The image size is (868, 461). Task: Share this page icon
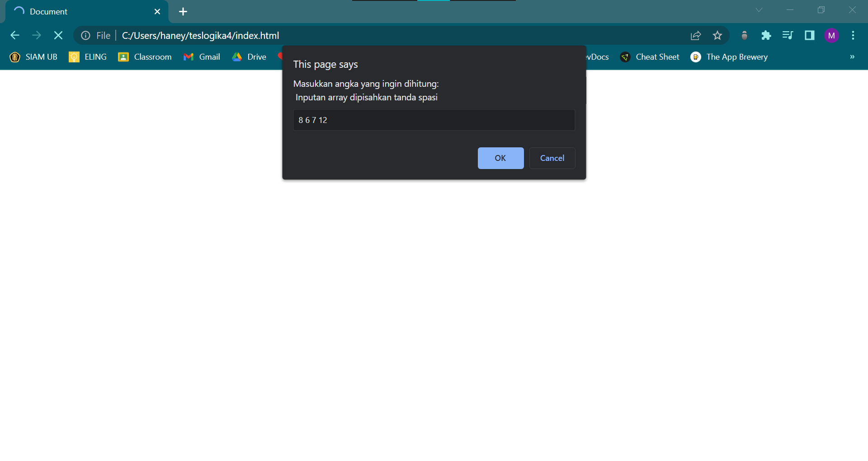coord(696,35)
